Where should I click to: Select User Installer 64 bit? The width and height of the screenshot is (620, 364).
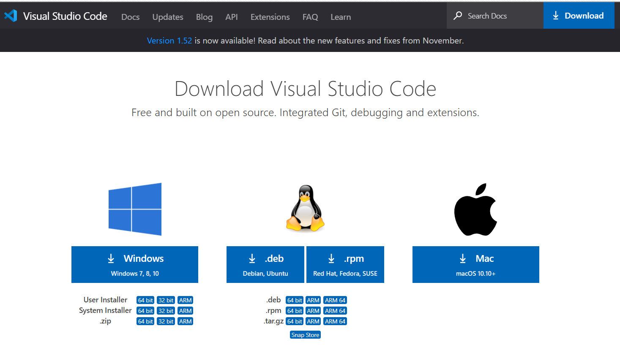(x=145, y=300)
